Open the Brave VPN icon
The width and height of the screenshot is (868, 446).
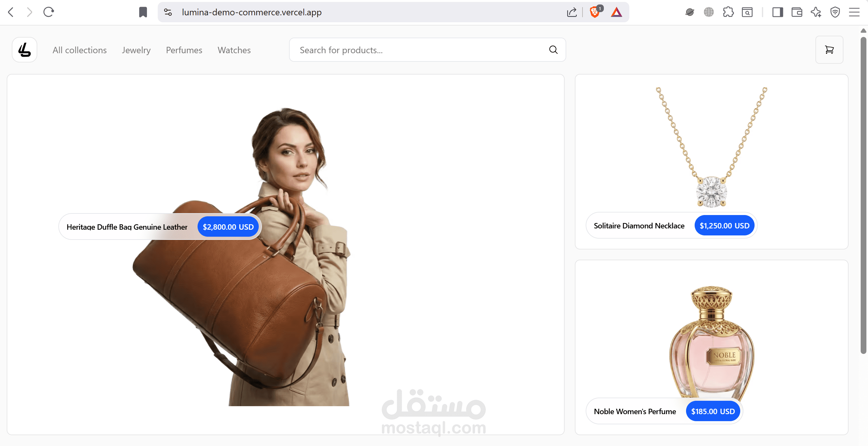(835, 12)
